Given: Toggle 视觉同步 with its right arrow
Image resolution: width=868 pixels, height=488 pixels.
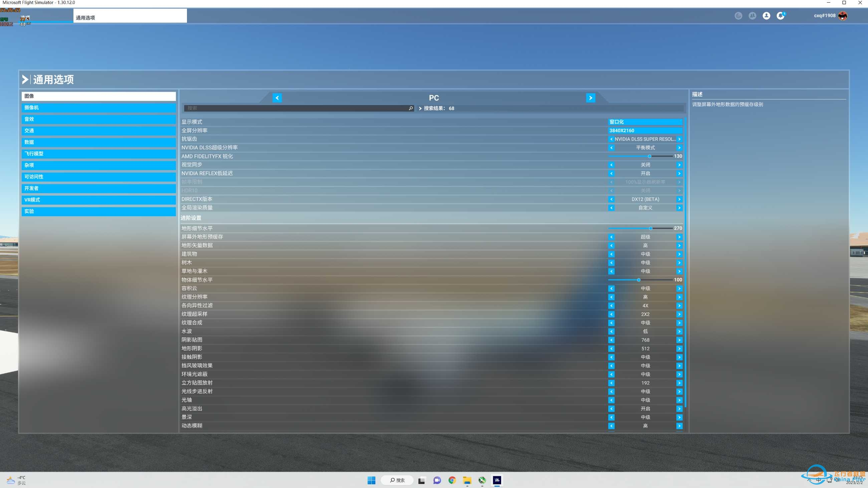Looking at the screenshot, I should tap(679, 165).
